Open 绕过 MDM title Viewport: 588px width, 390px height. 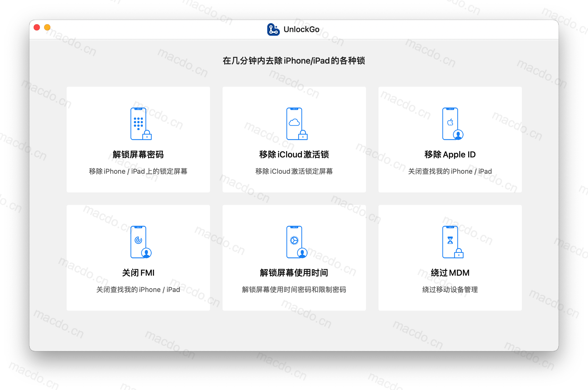click(450, 273)
